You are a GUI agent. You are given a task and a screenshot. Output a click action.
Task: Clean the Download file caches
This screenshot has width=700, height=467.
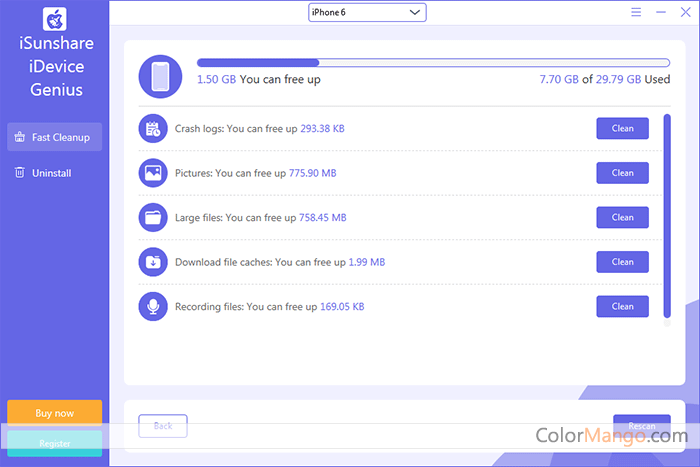[622, 262]
